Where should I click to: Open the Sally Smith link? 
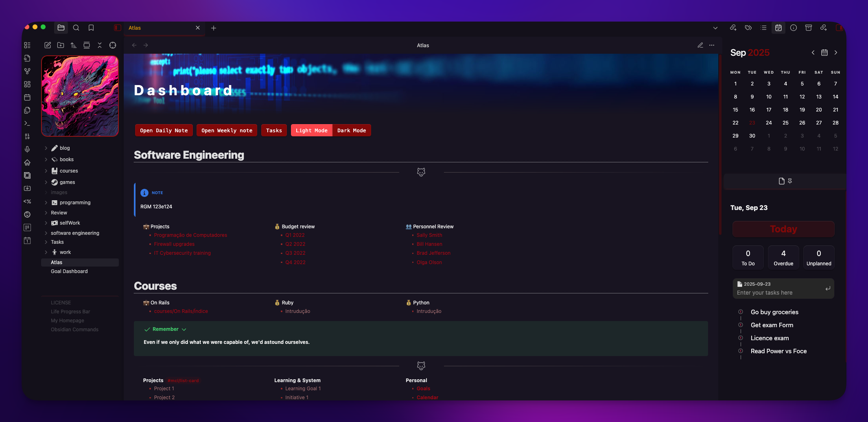(429, 235)
